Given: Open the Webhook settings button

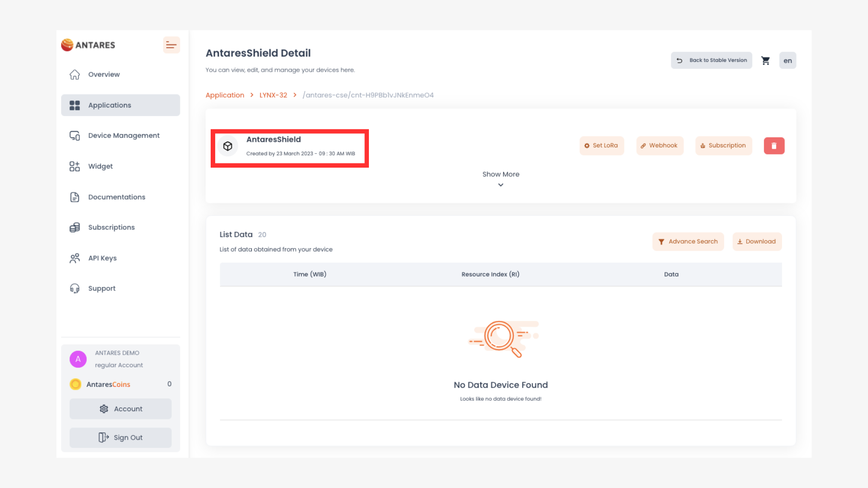Looking at the screenshot, I should (660, 145).
